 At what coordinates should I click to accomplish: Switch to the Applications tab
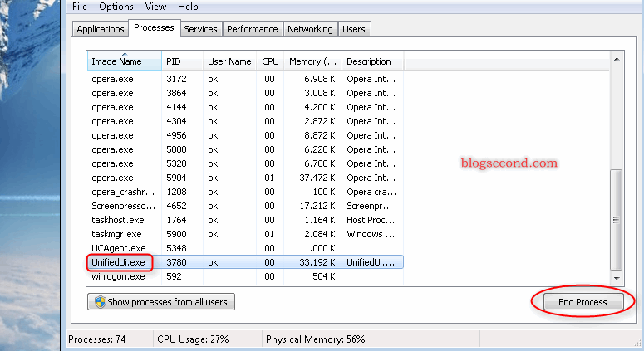101,29
